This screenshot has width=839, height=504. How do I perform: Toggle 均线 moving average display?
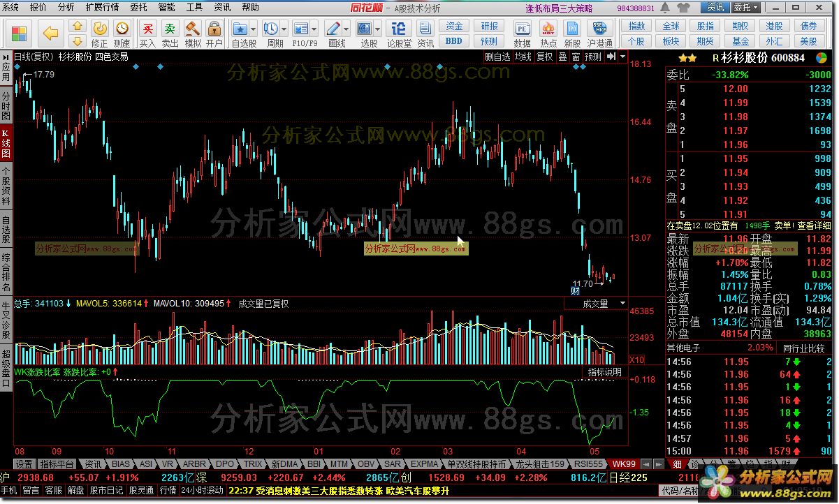[523, 57]
